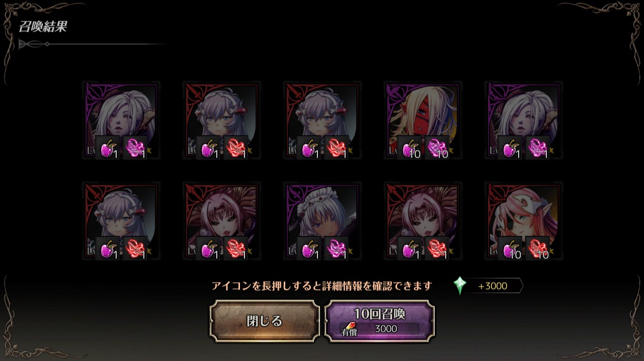The width and height of the screenshot is (644, 361).
Task: Click pink crystal icon on first top-row card
Action: coord(135,148)
